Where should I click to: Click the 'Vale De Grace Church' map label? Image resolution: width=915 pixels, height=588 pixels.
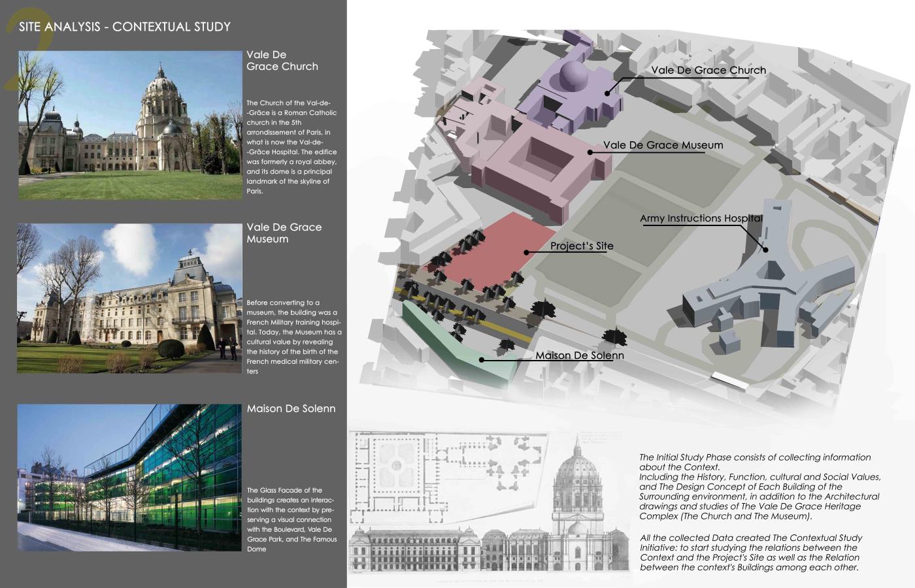708,71
